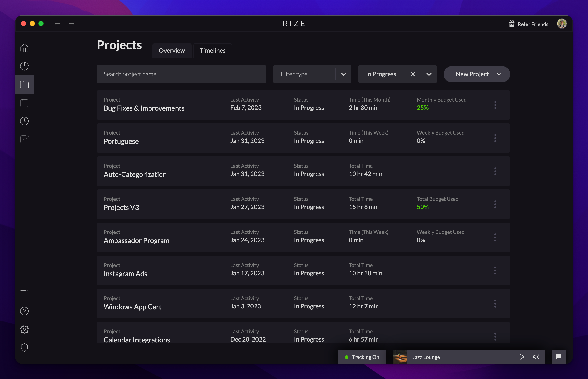Open the Windows App Cert project
The height and width of the screenshot is (379, 588).
pos(132,307)
